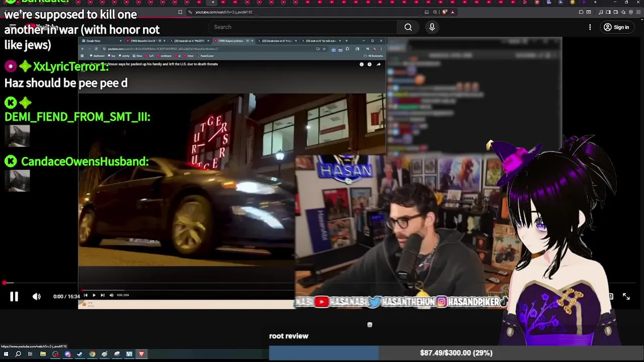Image resolution: width=644 pixels, height=362 pixels.
Task: Select Rutgers professor tab in streamed browser
Action: (233, 41)
